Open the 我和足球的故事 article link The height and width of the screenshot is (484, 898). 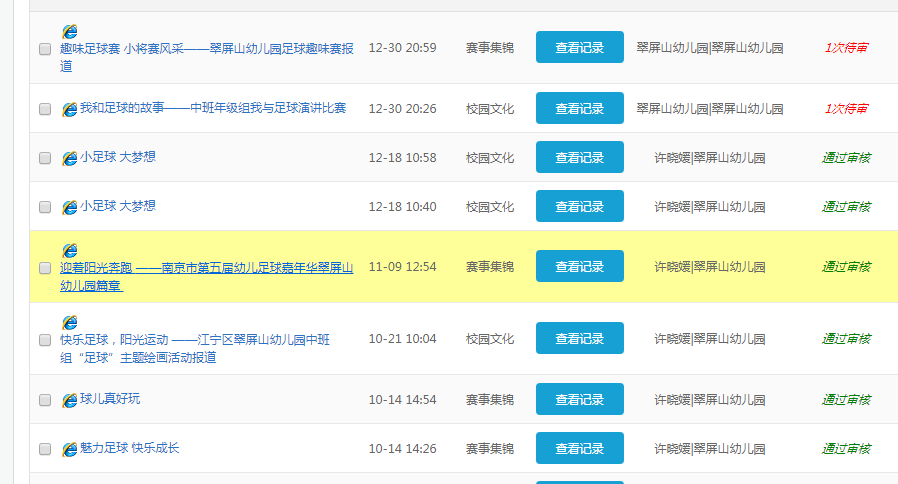(213, 108)
